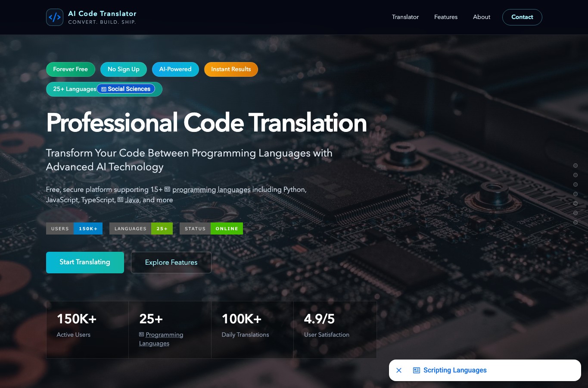
Task: Click the 25+ Languages text badge
Action: point(75,89)
